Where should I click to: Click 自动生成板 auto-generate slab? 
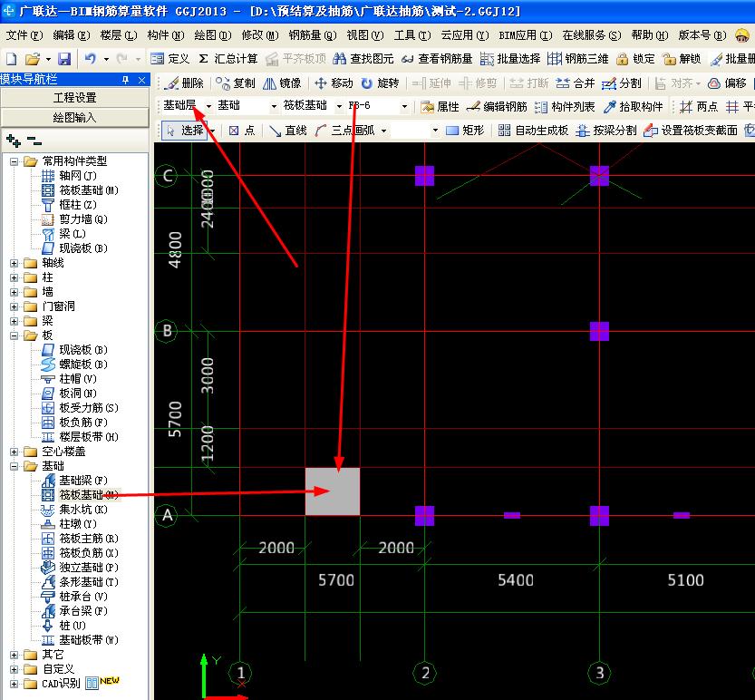point(533,131)
